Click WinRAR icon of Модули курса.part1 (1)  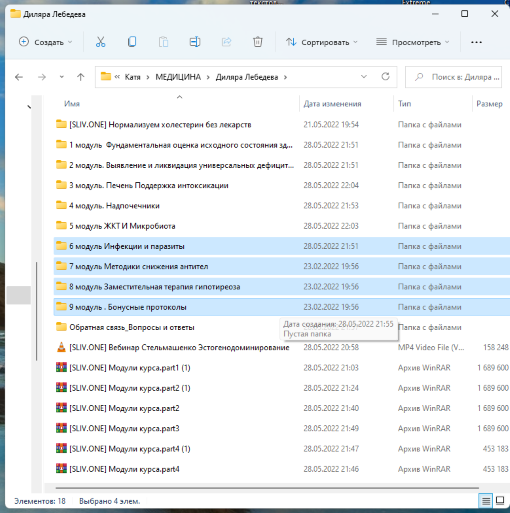point(61,368)
